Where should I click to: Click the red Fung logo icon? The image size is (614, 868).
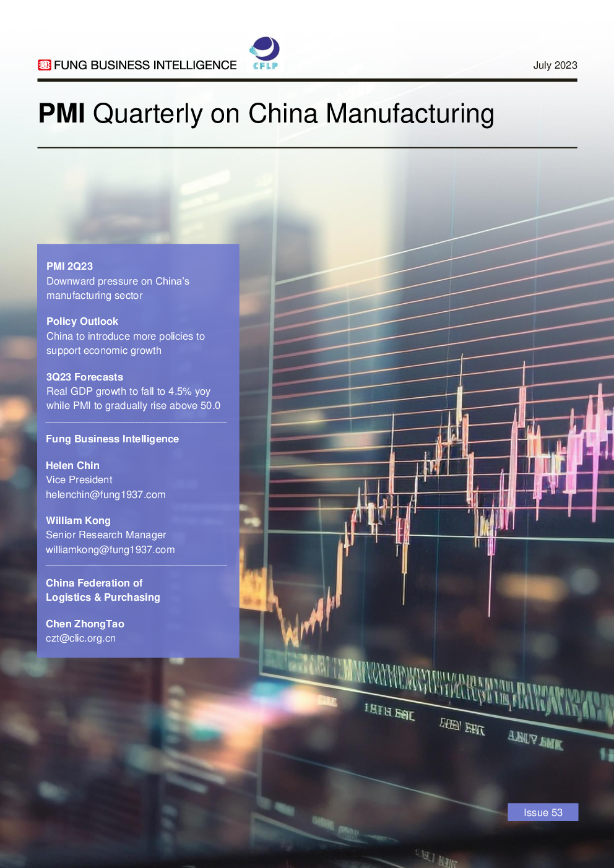(44, 65)
